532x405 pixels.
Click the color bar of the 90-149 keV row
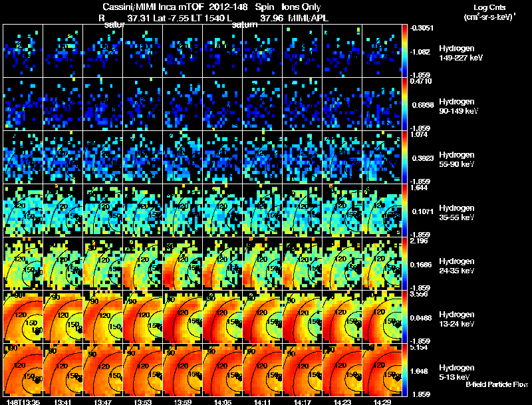(404, 104)
